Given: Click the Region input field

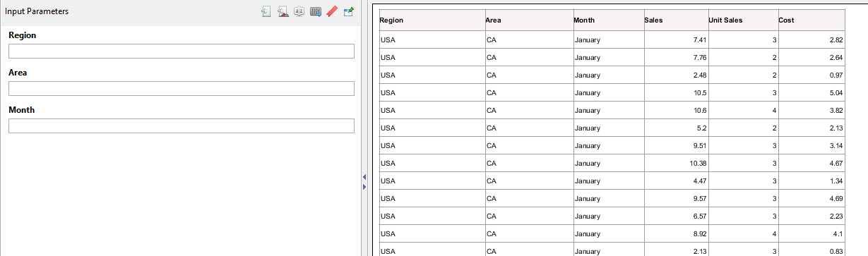Looking at the screenshot, I should pyautogui.click(x=181, y=51).
